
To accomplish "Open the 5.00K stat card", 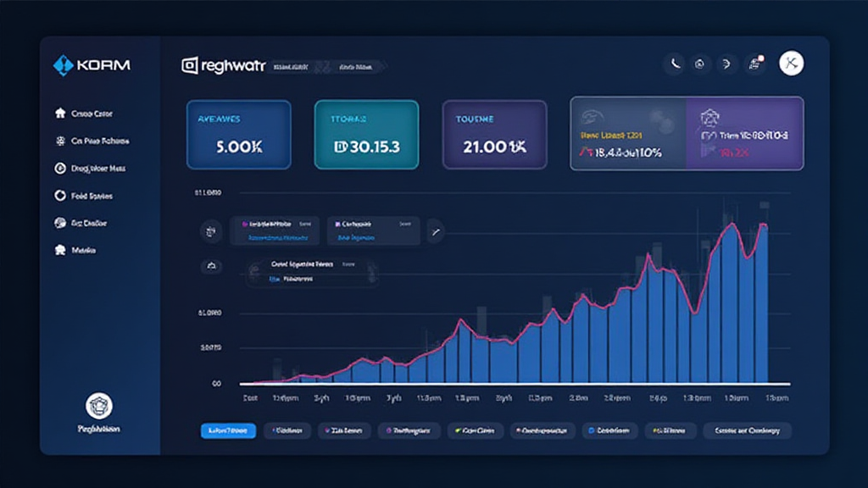I will tap(239, 135).
